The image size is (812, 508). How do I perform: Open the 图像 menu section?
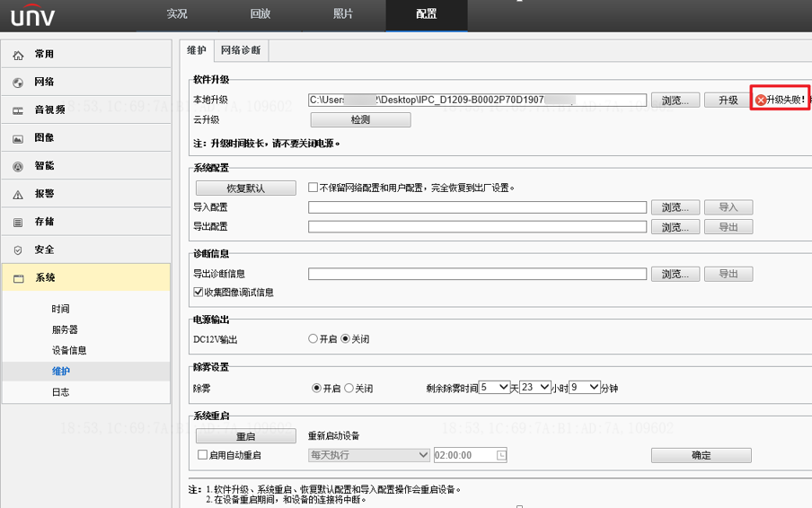[x=86, y=137]
